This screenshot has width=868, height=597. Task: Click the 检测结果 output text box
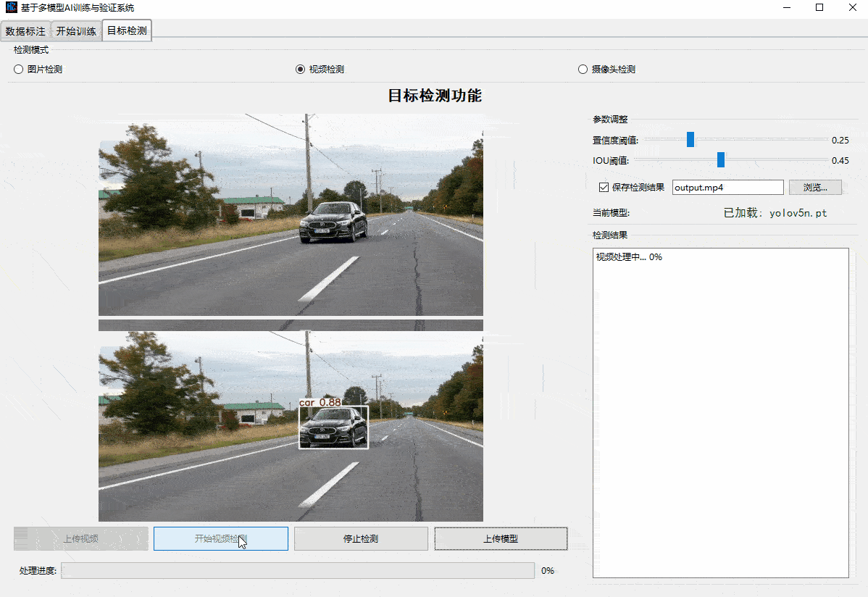[721, 412]
